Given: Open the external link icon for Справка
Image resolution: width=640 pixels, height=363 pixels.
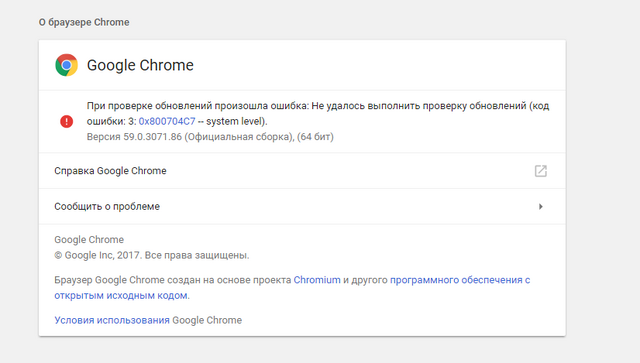Looking at the screenshot, I should tap(540, 171).
